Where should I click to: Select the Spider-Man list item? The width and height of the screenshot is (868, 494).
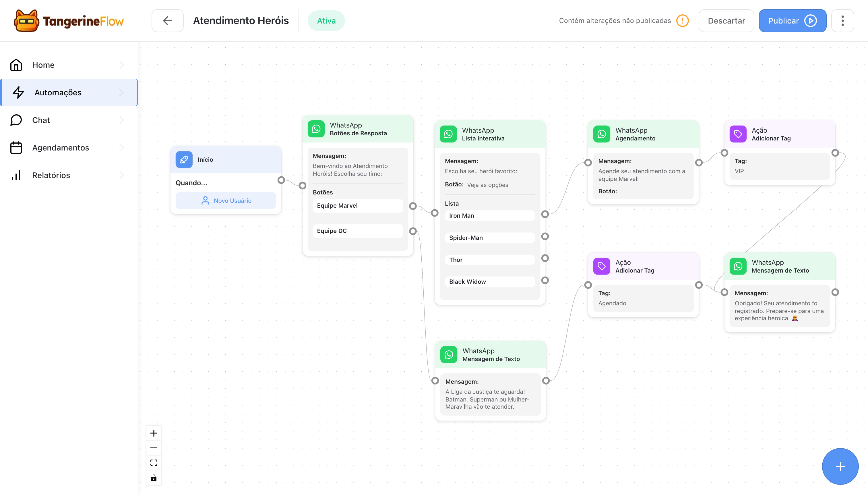[x=490, y=238]
